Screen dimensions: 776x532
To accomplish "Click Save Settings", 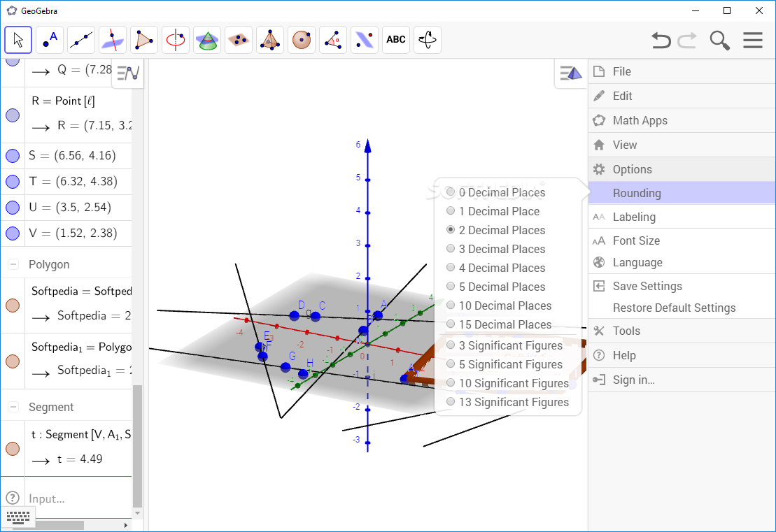I will click(x=682, y=286).
